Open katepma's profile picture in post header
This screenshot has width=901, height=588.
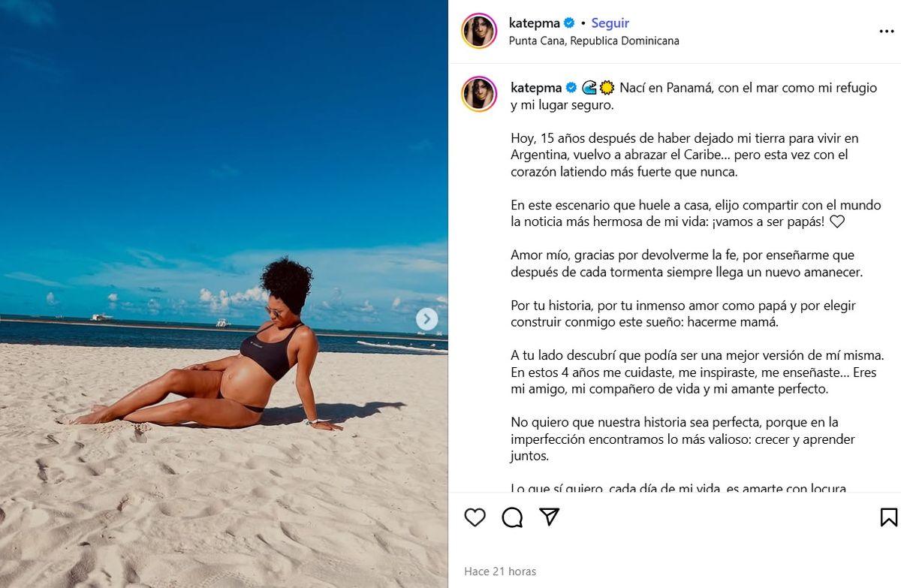479,31
